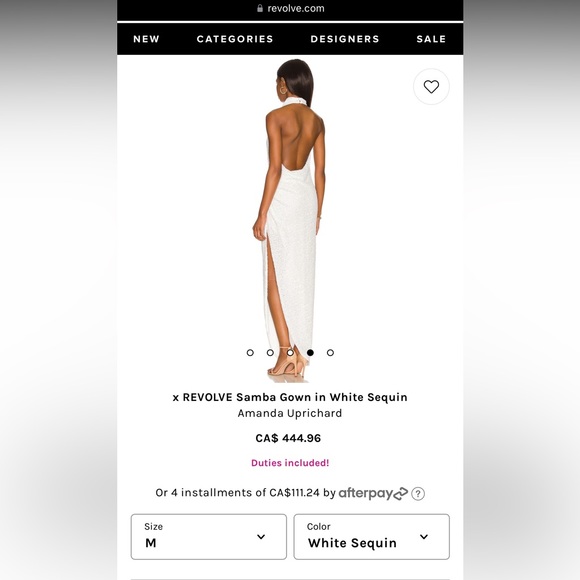
Task: Select second image carousel dot
Action: 270,353
